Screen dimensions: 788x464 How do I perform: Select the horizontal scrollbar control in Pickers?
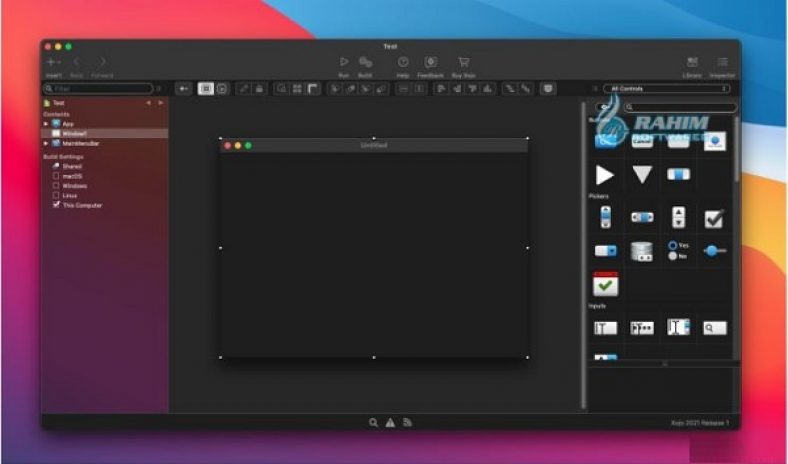coord(642,217)
